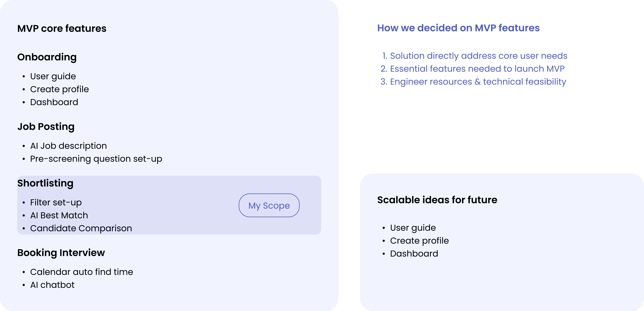The height and width of the screenshot is (311, 644).
Task: Click Create profile under Onboarding
Action: click(x=60, y=89)
